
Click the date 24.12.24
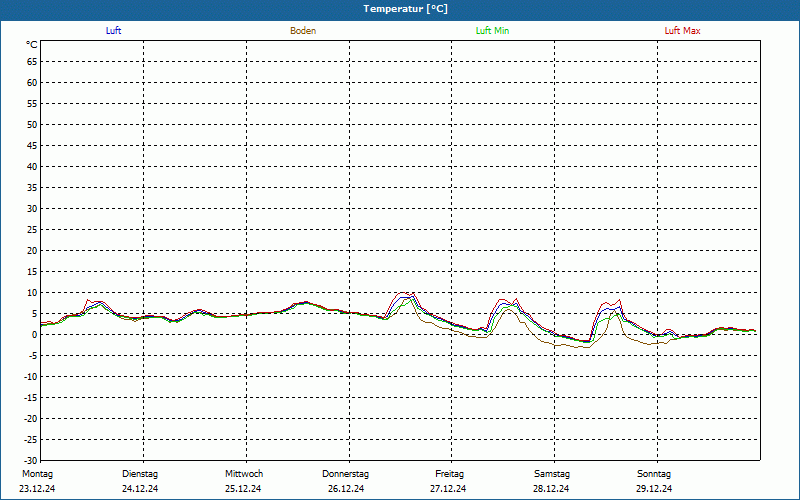coord(140,489)
